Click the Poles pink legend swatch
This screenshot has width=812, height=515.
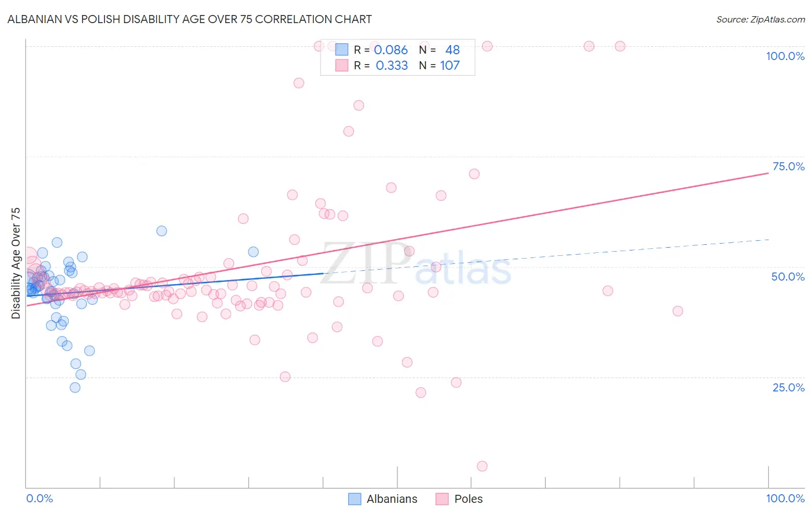(442, 499)
